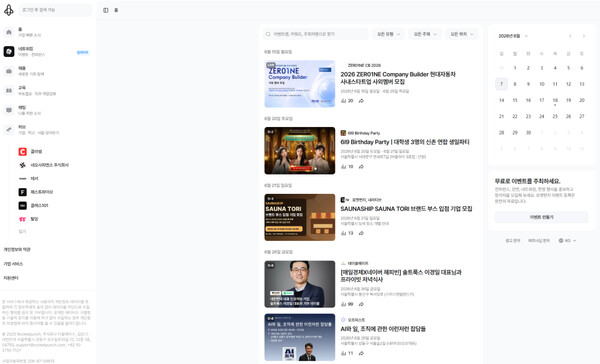Focus the sidebar top search field
The image size is (600, 364).
(55, 10)
